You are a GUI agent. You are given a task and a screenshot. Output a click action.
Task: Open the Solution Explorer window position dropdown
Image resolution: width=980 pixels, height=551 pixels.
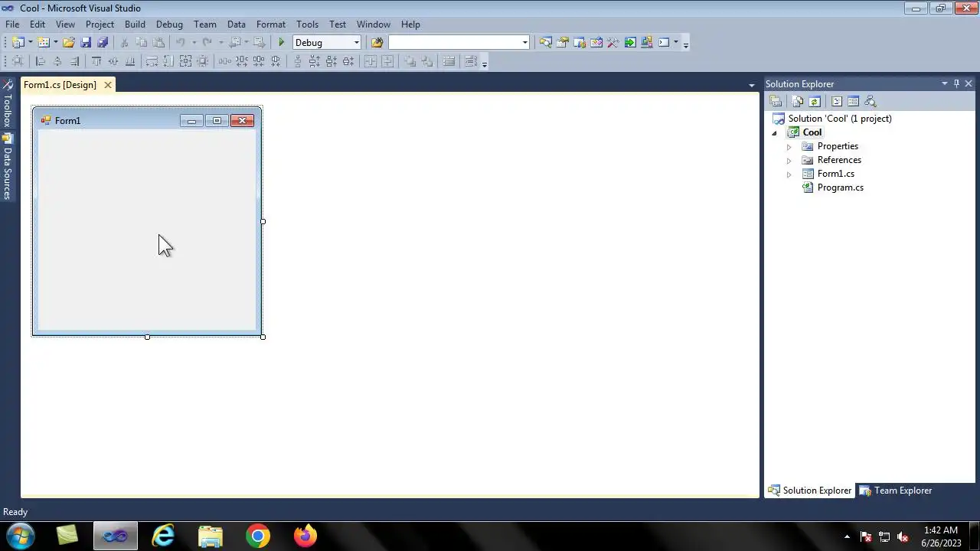(945, 83)
